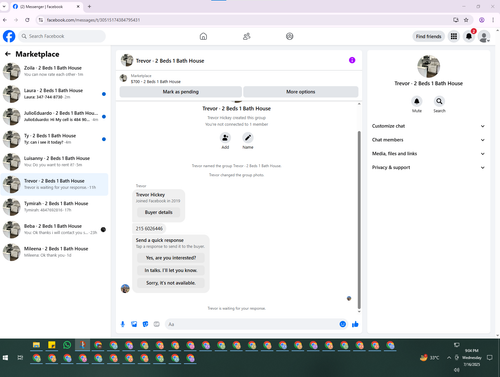Expand the Chat members section
Image resolution: width=500 pixels, height=377 pixels.
428,140
